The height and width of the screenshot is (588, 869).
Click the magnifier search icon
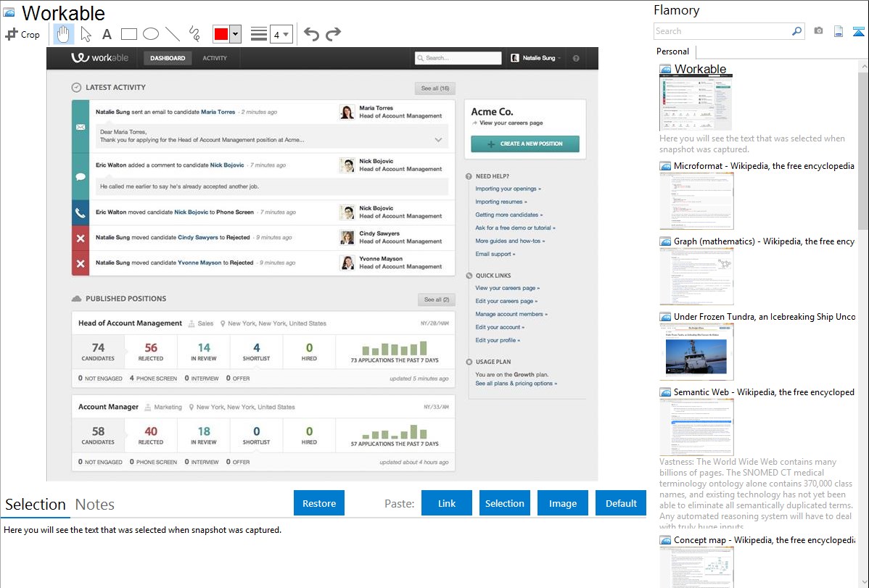(x=797, y=31)
